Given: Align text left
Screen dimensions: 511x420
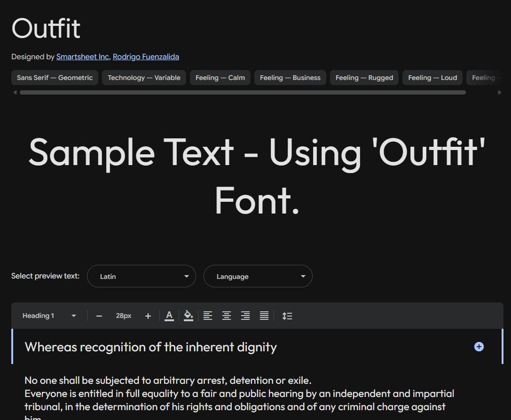Looking at the screenshot, I should 208,316.
